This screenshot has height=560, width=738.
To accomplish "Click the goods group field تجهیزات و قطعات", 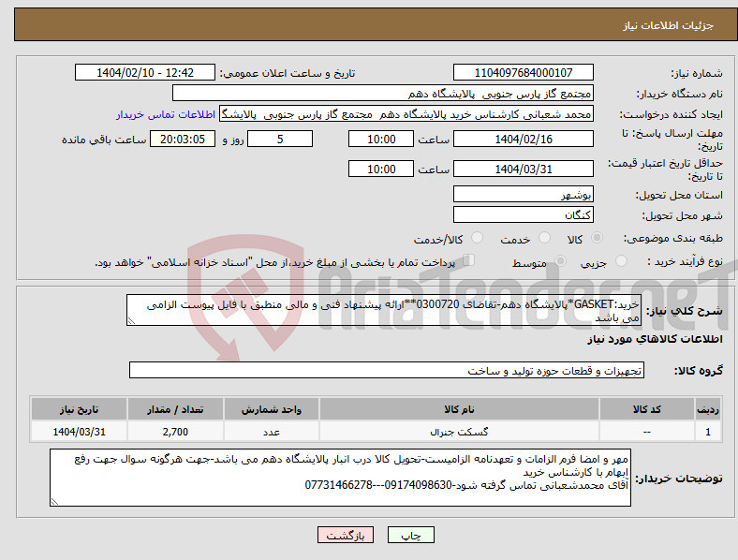I will (387, 370).
